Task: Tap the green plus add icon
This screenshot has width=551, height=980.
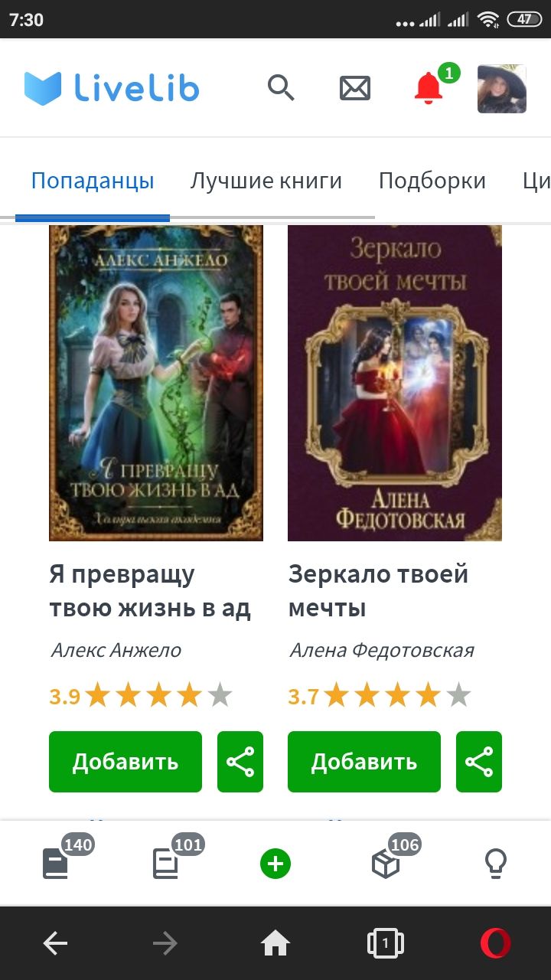Action: (275, 865)
